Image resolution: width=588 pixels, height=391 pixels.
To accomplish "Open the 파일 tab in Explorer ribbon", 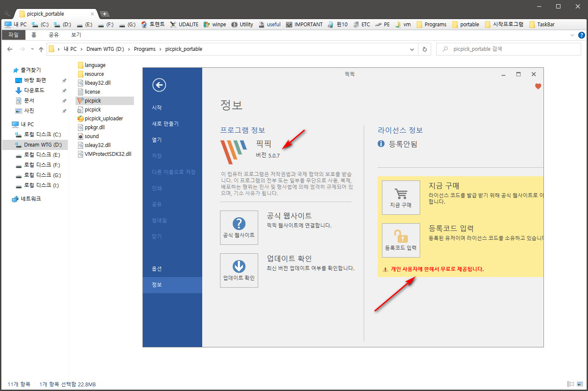I will click(14, 35).
